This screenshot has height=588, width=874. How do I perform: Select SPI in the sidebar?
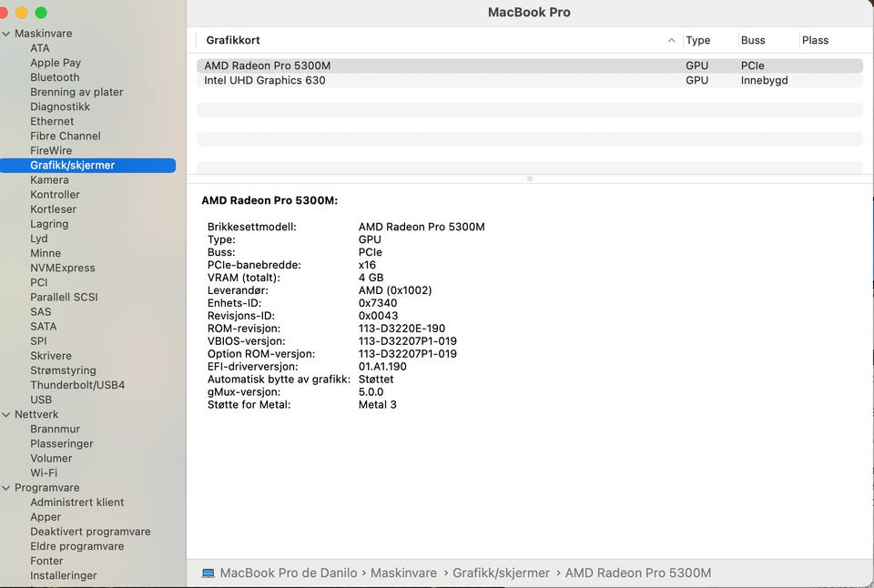[x=38, y=341]
